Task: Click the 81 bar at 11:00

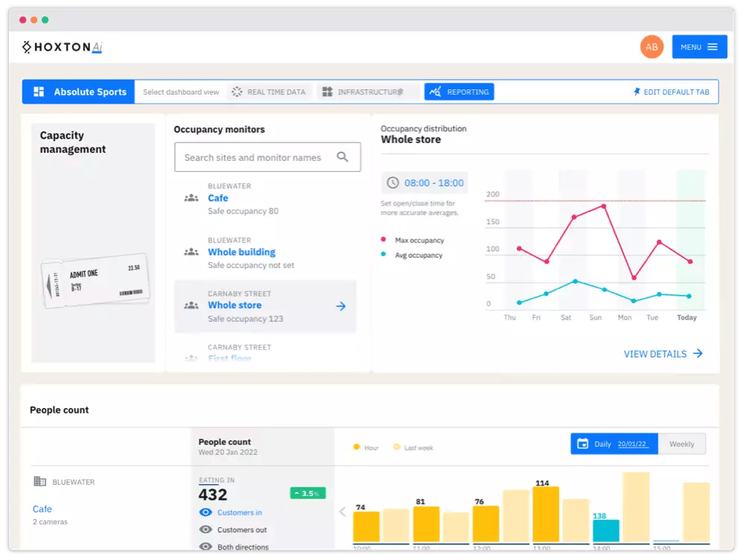Action: coord(426,524)
